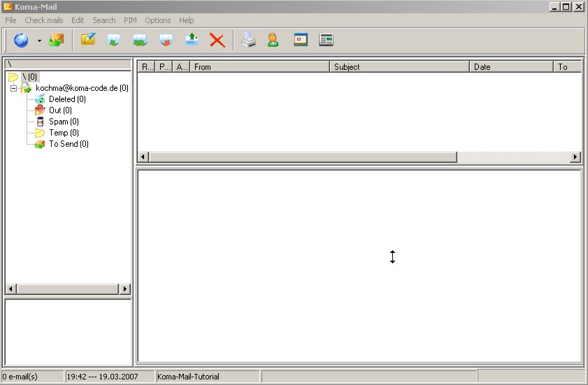Maximize the Koma-Mail window

click(x=566, y=7)
